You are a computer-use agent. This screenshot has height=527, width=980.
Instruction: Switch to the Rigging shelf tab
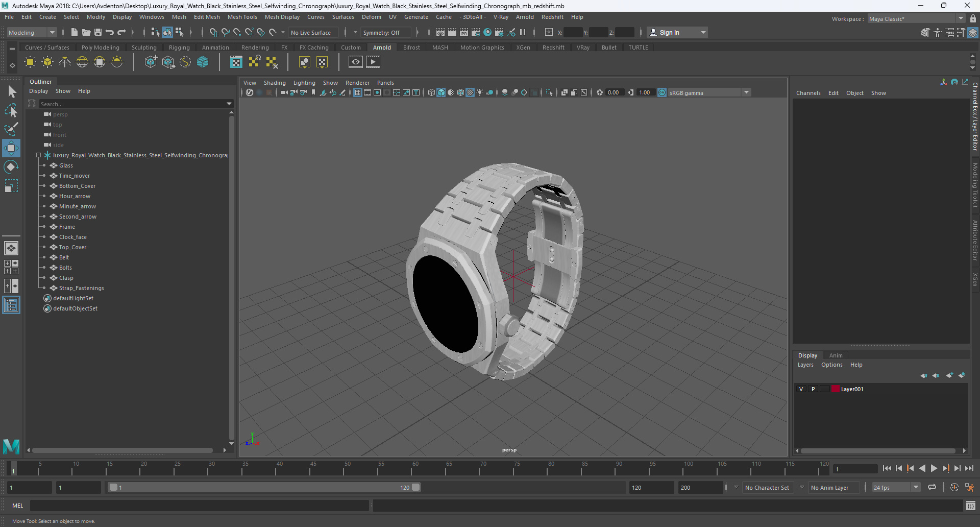coord(179,47)
